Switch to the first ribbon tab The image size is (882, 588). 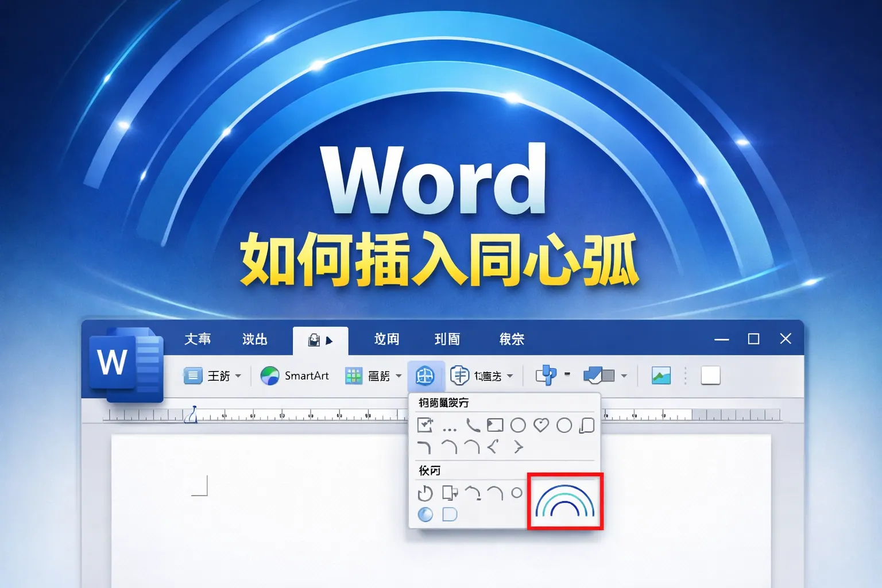tap(198, 339)
